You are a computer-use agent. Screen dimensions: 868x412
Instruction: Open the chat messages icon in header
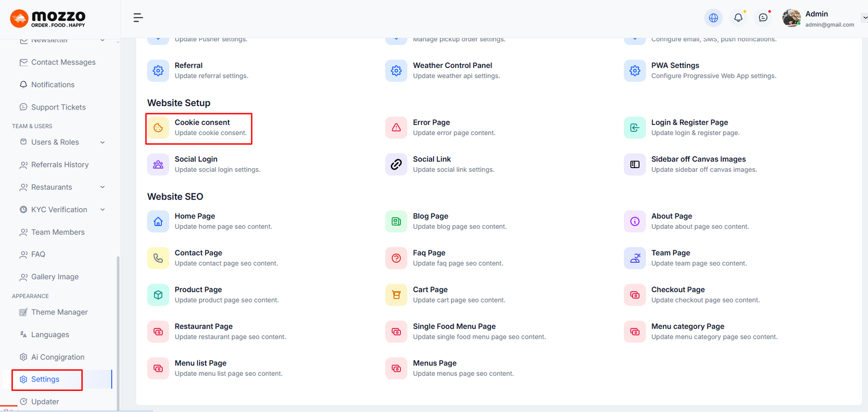763,18
